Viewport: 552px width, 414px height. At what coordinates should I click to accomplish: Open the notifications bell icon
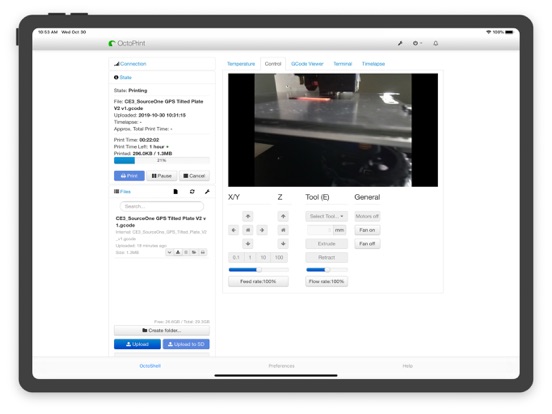coord(435,43)
